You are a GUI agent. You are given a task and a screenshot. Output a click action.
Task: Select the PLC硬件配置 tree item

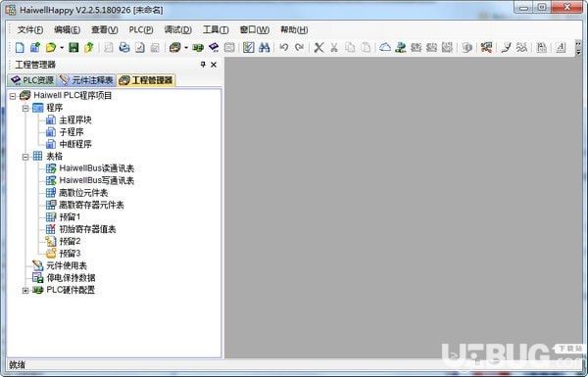(71, 290)
